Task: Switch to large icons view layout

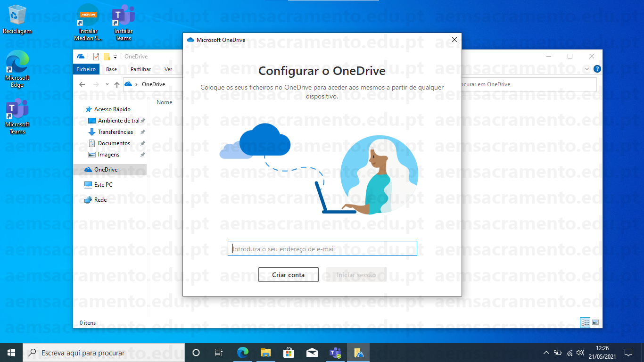Action: click(595, 323)
